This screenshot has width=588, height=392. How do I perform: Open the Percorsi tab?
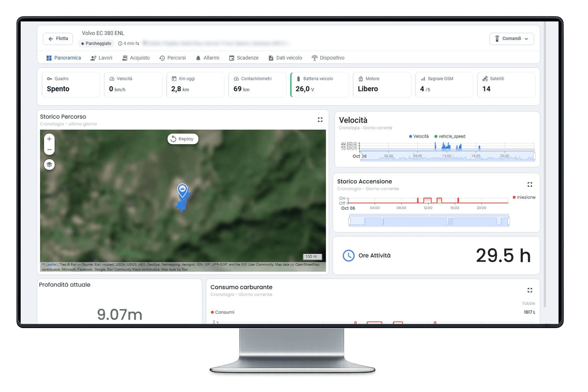173,58
